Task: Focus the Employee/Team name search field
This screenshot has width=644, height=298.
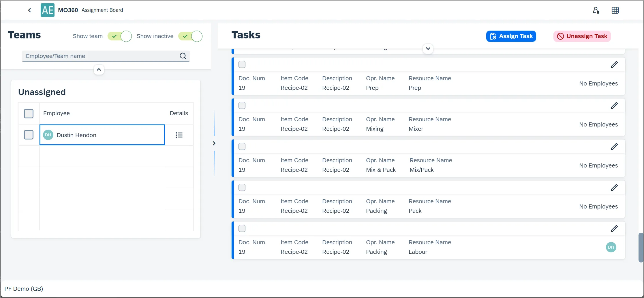Action: 101,56
